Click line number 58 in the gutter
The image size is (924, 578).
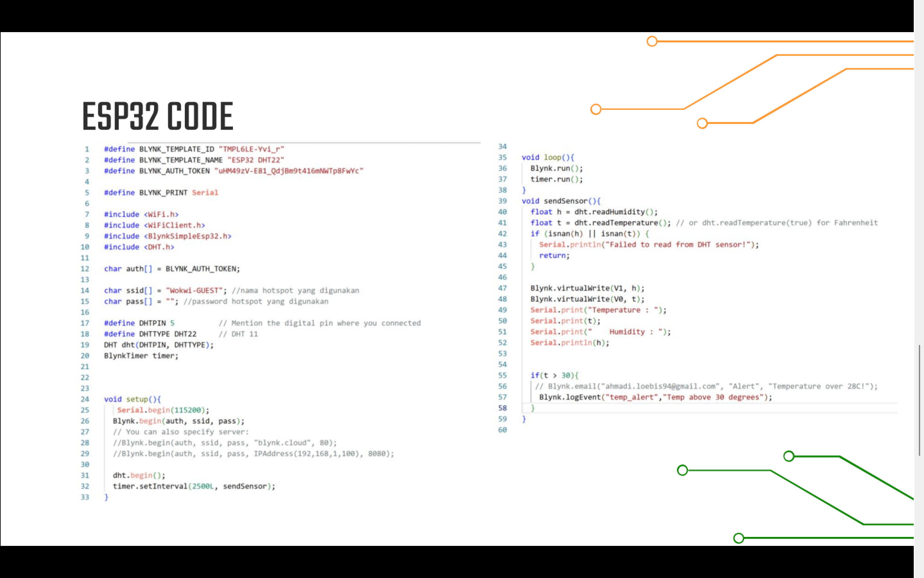coord(502,408)
